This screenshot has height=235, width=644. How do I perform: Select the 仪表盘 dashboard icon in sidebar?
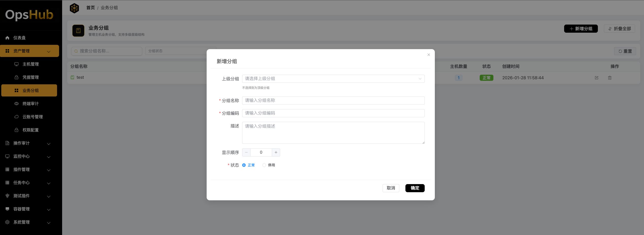(x=7, y=37)
